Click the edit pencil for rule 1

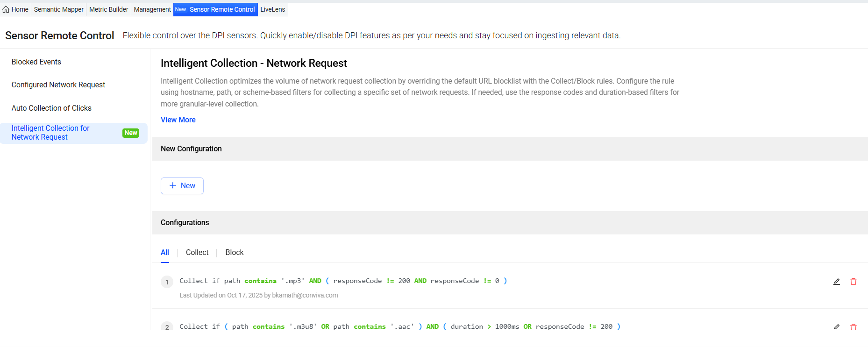coord(837,282)
